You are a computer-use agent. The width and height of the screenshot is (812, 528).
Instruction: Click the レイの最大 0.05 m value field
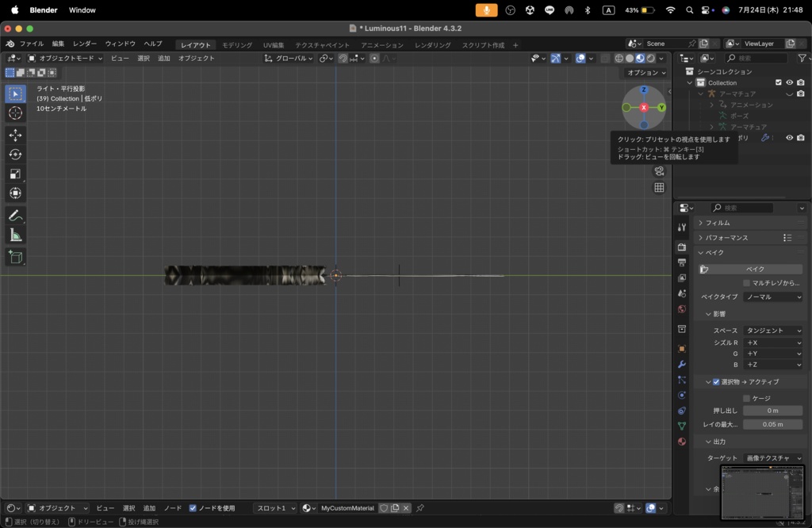coord(772,424)
